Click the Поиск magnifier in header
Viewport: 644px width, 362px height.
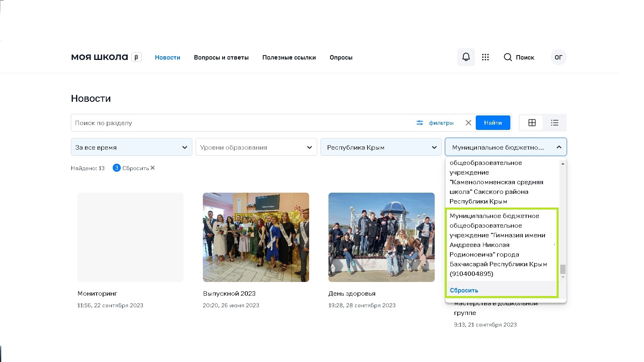point(508,57)
